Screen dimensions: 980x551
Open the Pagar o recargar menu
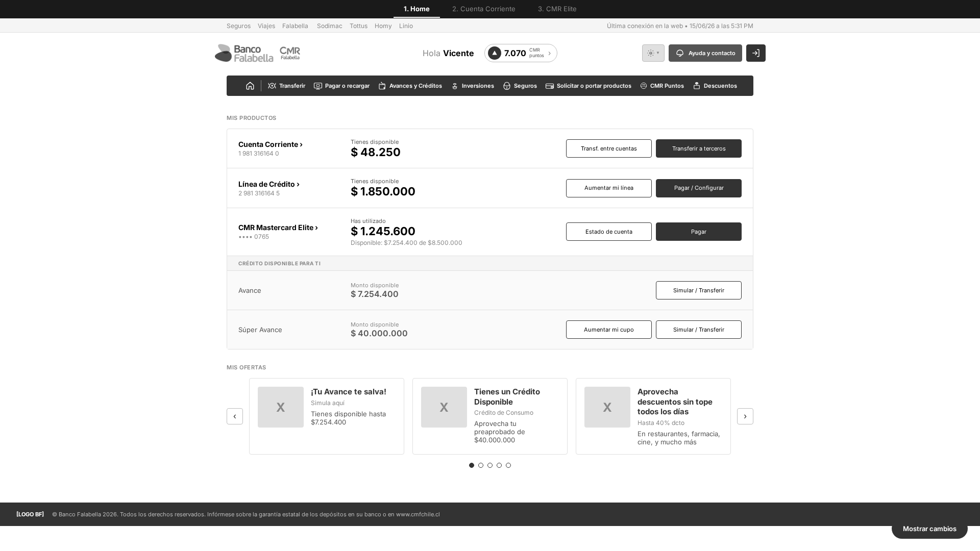341,86
